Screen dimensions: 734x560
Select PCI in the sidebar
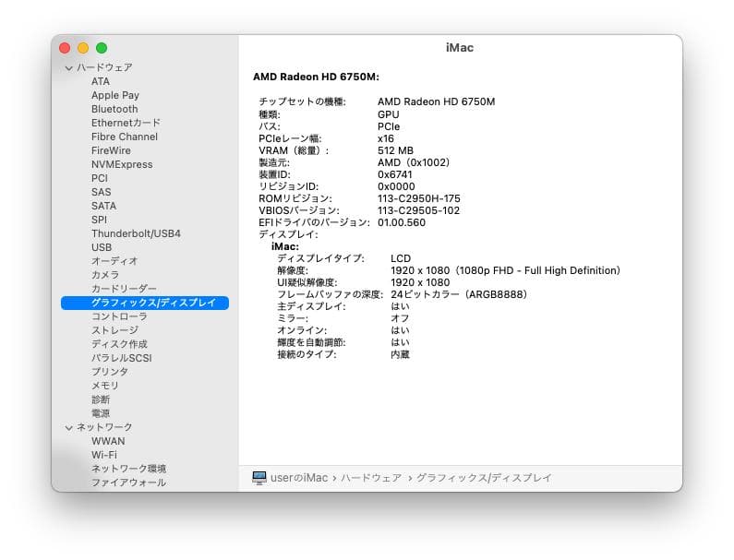tap(100, 178)
